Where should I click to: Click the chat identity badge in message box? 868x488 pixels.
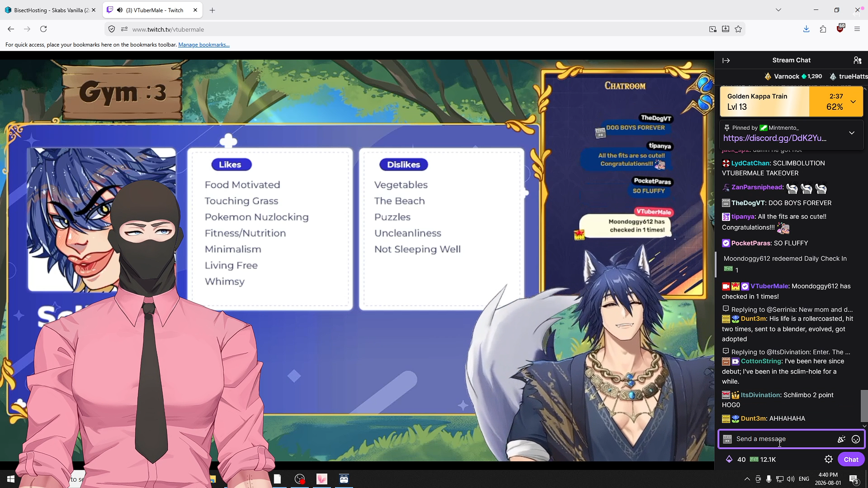727,439
